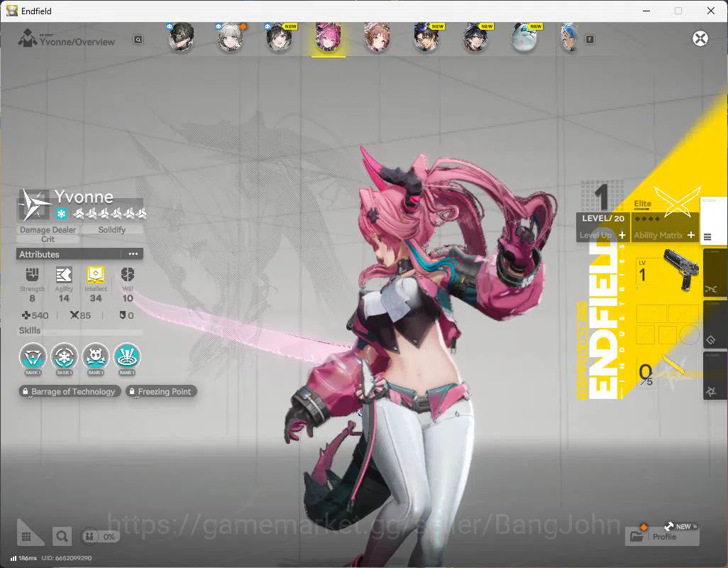Minimize the Endfield window
Screen dimensions: 728x568
(x=646, y=11)
